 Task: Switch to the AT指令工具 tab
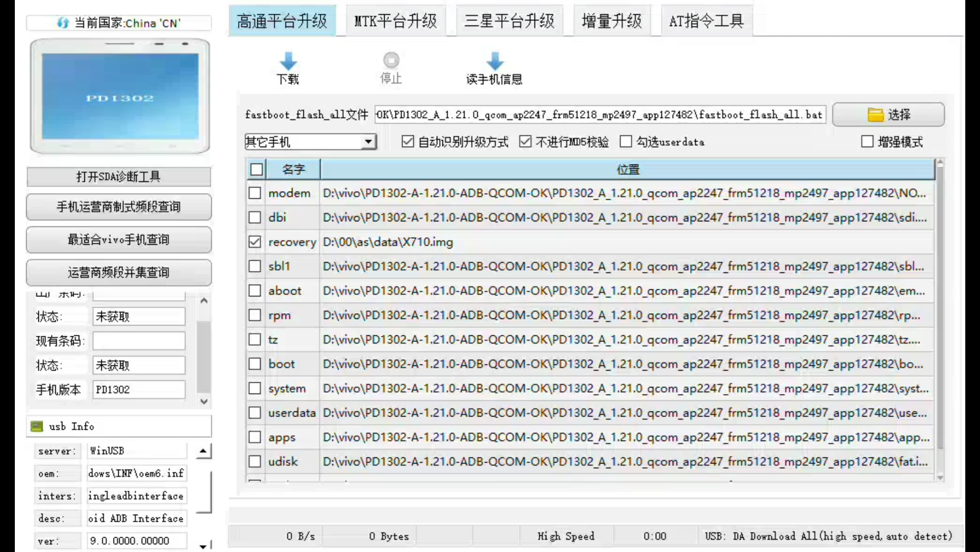click(x=706, y=20)
